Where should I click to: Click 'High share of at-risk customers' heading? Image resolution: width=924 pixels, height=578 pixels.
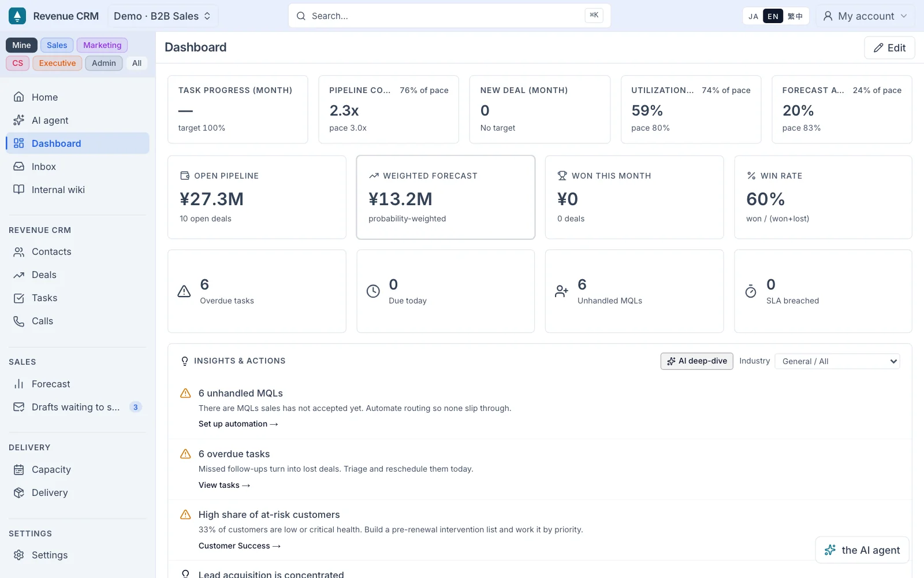point(269,514)
